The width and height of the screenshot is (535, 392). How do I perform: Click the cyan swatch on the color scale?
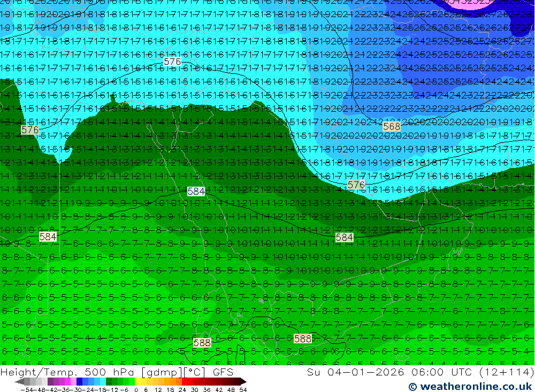tap(103, 382)
